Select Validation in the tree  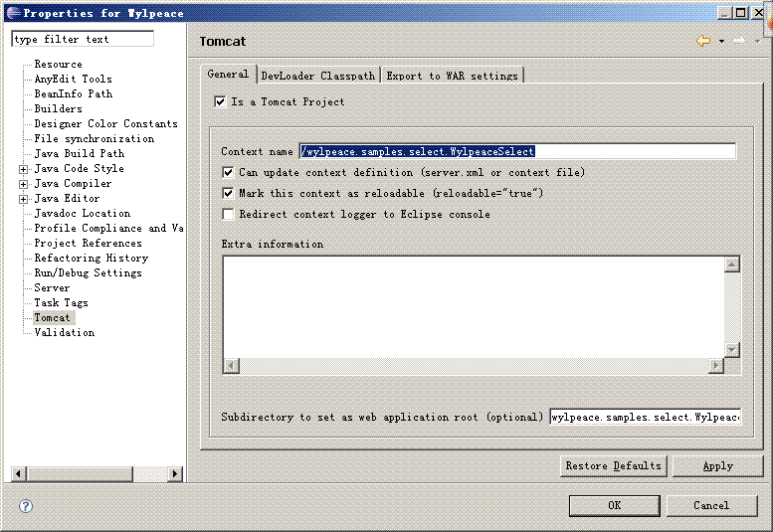64,332
